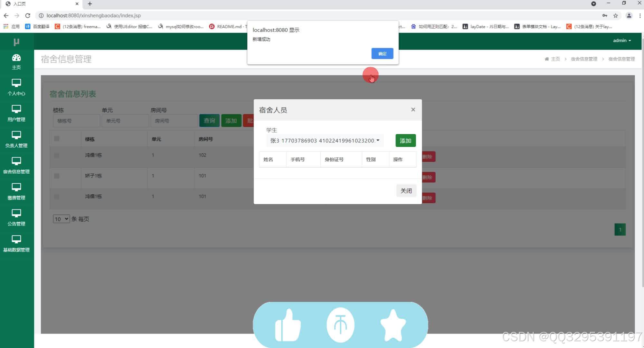Open 负责人管理 in the sidebar
The width and height of the screenshot is (644, 348).
pos(16,140)
